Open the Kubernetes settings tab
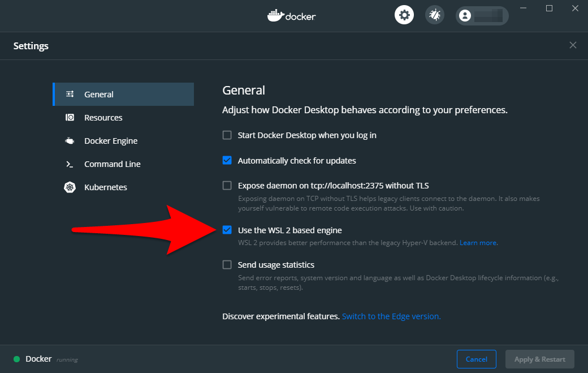Viewport: 588px width, 373px height. [123, 187]
